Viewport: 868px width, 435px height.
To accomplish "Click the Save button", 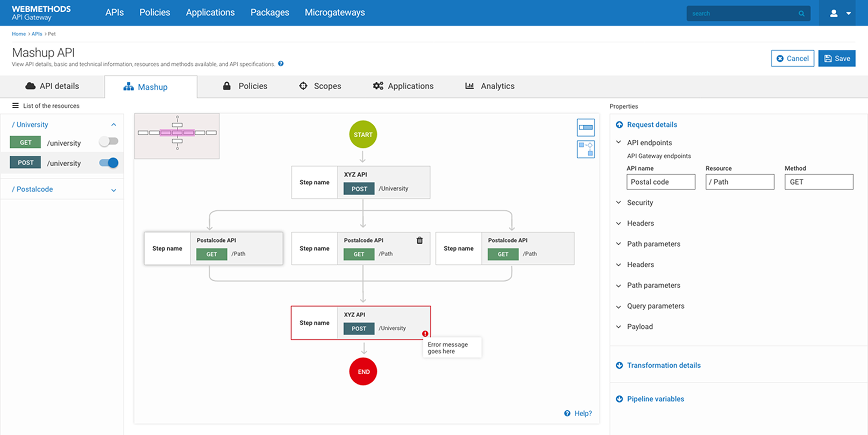I will pyautogui.click(x=836, y=59).
